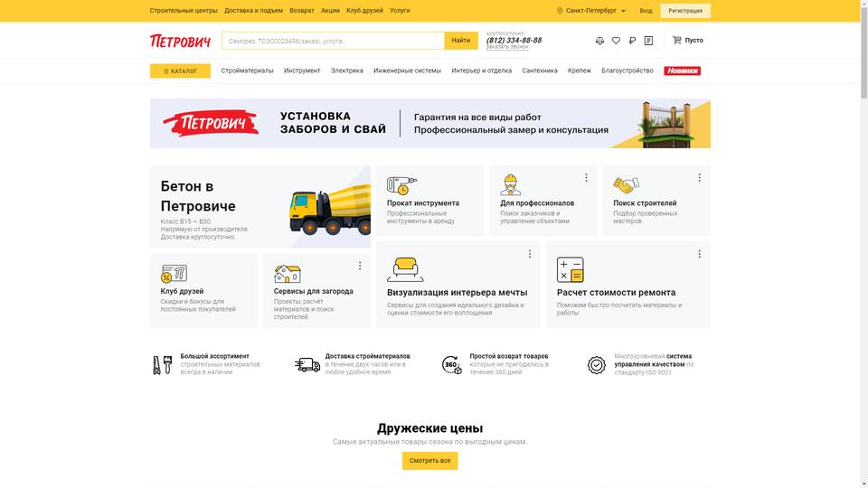Open Доставка и подъем link
This screenshot has height=488, width=868.
pos(253,11)
